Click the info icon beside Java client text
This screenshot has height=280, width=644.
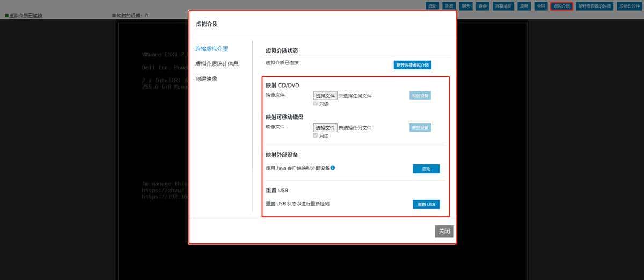click(x=333, y=168)
